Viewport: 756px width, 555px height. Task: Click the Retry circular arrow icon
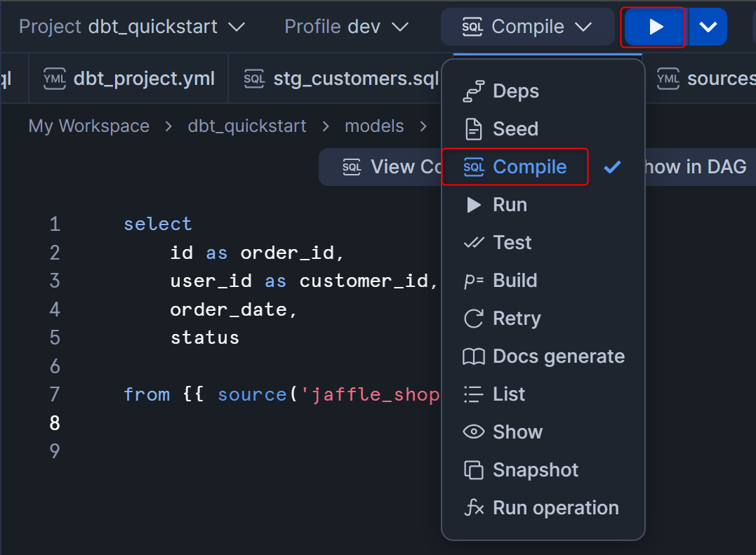[x=474, y=319]
